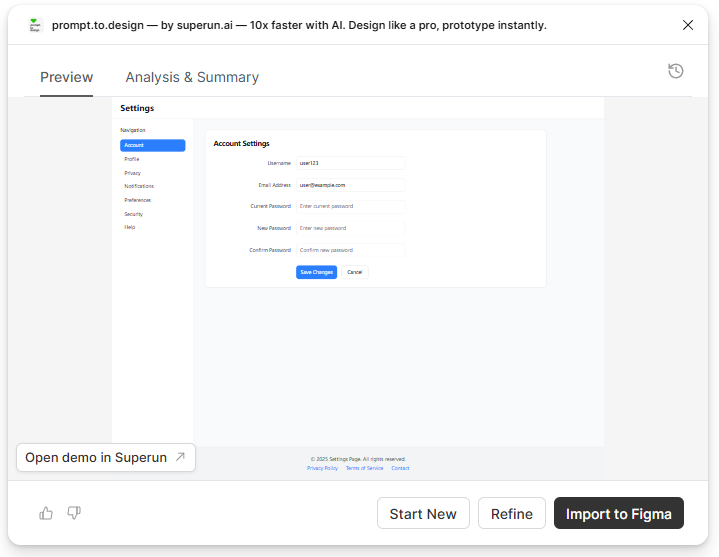Click Save Changes in the preview

point(316,272)
